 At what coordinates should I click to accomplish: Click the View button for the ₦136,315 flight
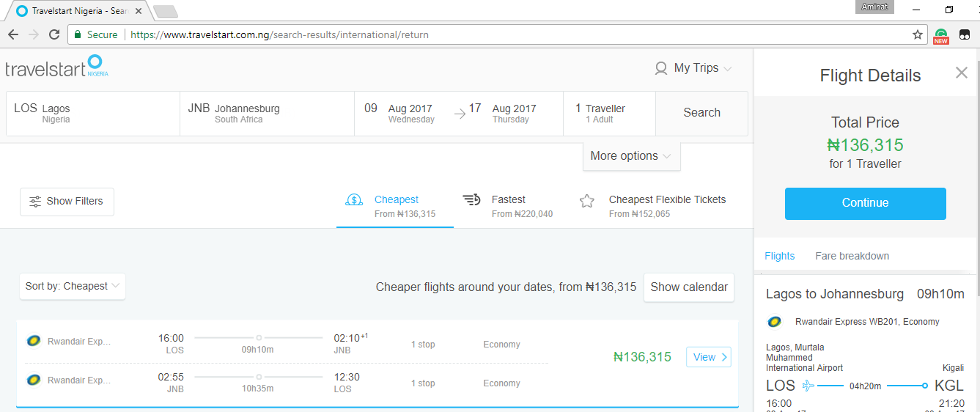click(x=709, y=357)
